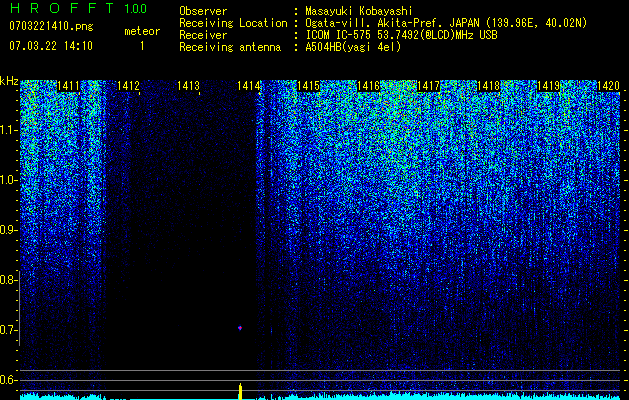Image resolution: width=629 pixels, height=400 pixels.
Task: Click the ICOM IC-575 receiver frequency text
Action: pos(401,35)
